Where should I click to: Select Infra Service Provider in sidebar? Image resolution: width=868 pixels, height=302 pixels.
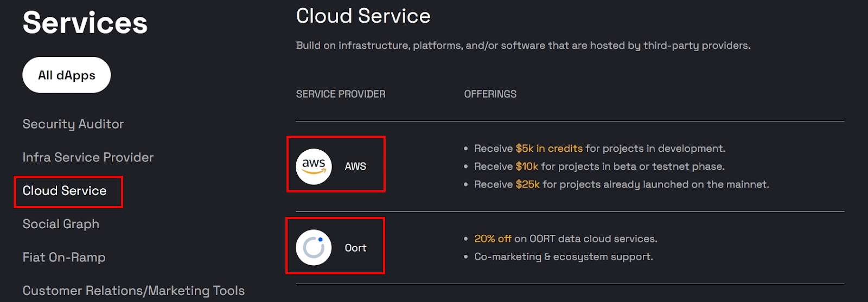[x=88, y=157]
